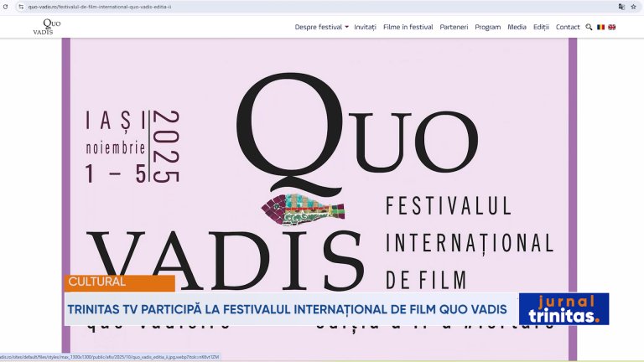Navigate to Ediții page

(541, 27)
